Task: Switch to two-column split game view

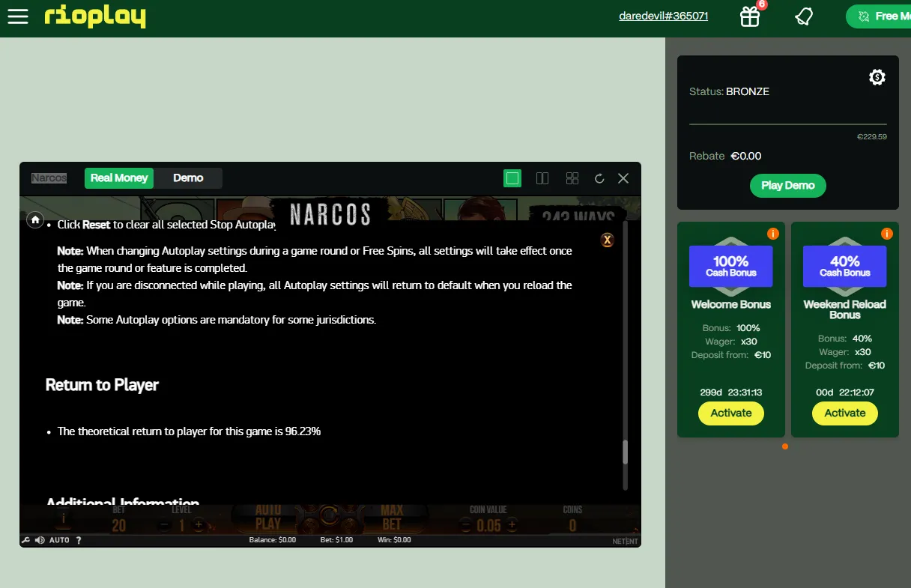Action: 542,178
